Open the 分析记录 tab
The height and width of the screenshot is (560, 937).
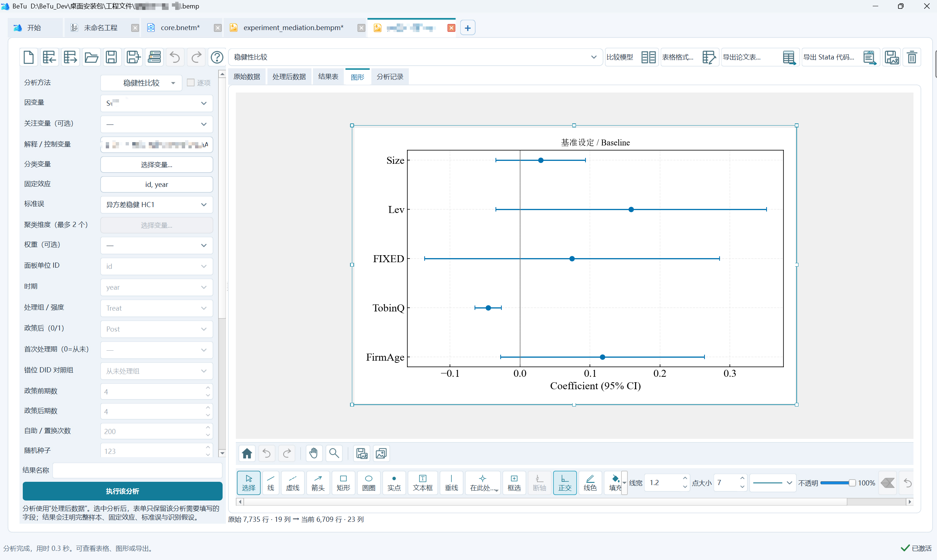(390, 77)
